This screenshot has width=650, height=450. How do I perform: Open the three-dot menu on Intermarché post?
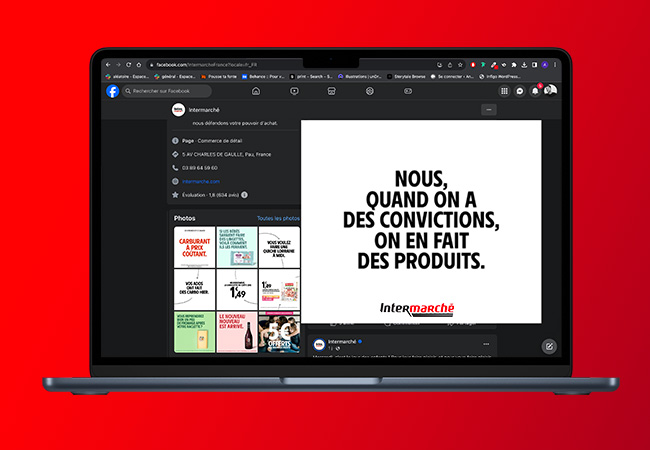coord(486,343)
